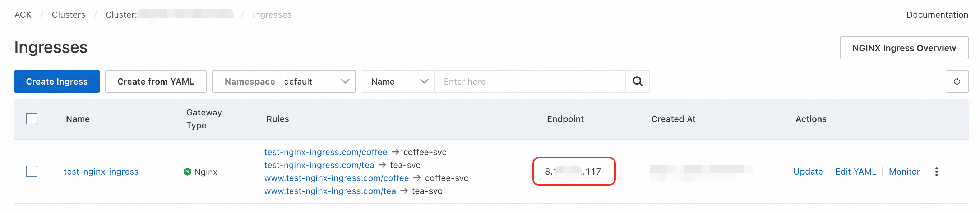Click the Create Ingress button
The width and height of the screenshot is (980, 213).
(x=57, y=82)
